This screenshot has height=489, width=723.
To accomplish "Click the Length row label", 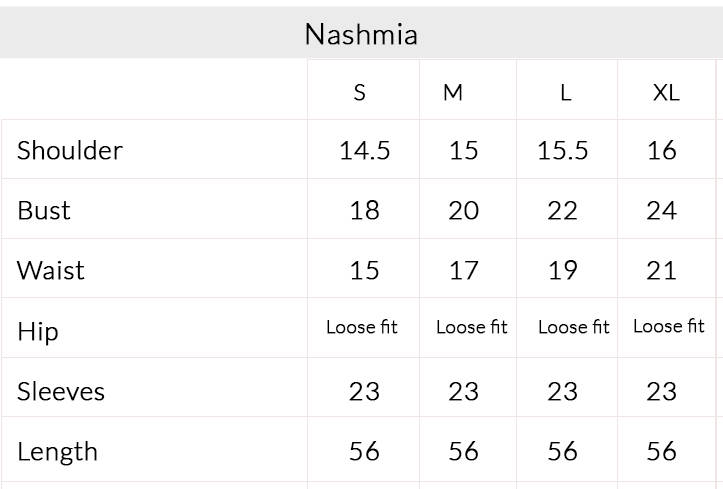I will tap(57, 451).
